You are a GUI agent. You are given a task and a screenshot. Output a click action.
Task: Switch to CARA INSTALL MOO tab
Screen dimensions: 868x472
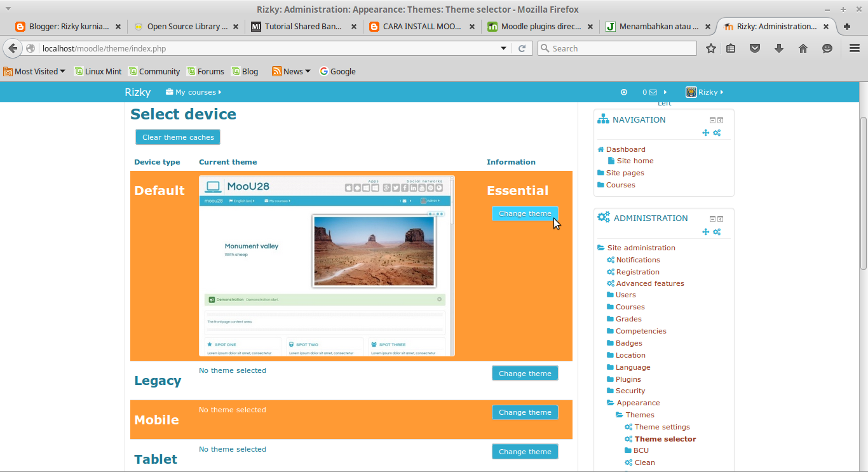pyautogui.click(x=422, y=27)
